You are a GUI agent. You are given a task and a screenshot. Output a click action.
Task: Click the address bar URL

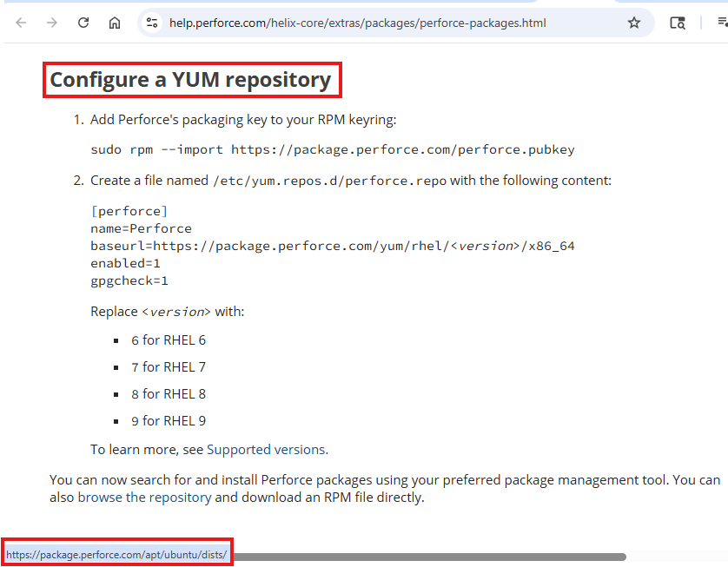[356, 23]
